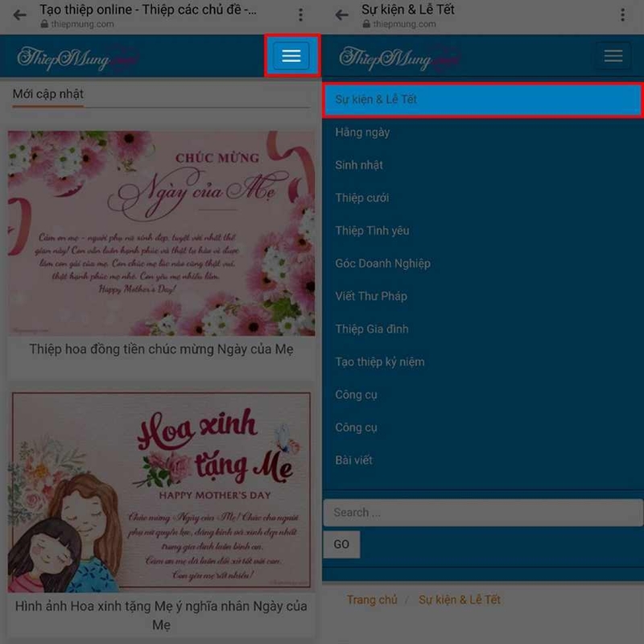Open the hamburger menu on the right page

pyautogui.click(x=613, y=56)
